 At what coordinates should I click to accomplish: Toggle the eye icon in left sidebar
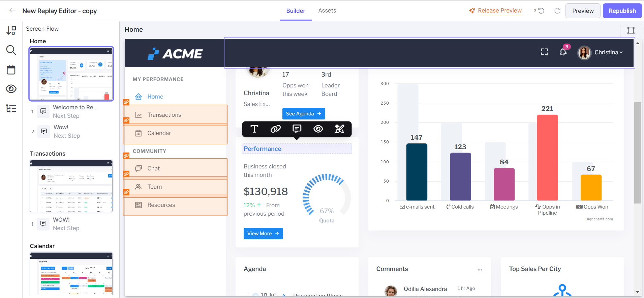(x=11, y=89)
